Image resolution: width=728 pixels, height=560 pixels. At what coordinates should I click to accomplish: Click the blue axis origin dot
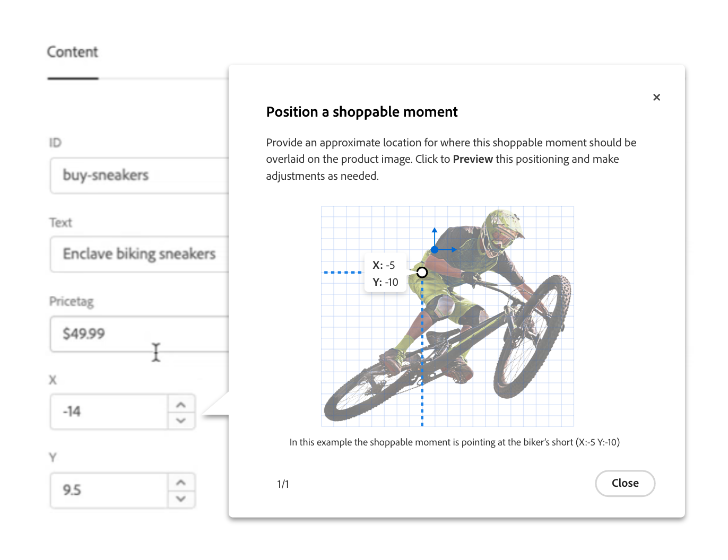(435, 249)
